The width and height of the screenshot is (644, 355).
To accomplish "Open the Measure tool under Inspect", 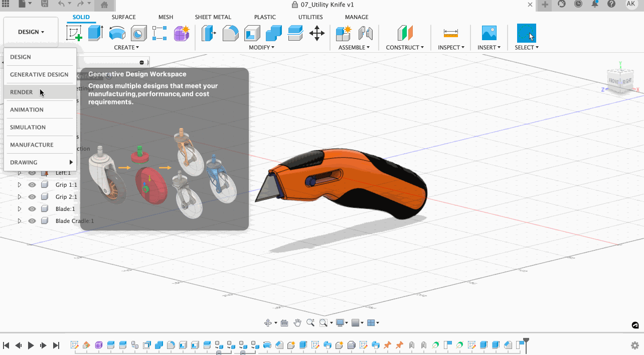I will coord(450,33).
